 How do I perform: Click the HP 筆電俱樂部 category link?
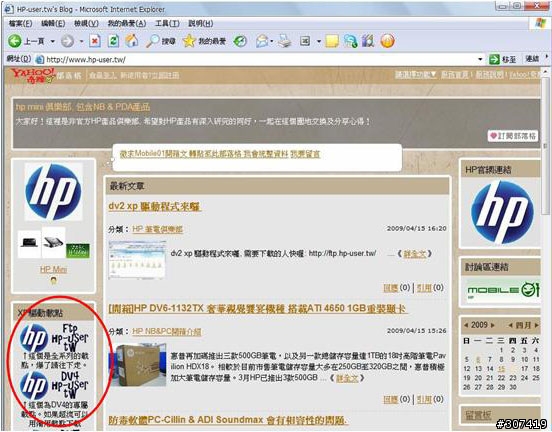click(157, 230)
